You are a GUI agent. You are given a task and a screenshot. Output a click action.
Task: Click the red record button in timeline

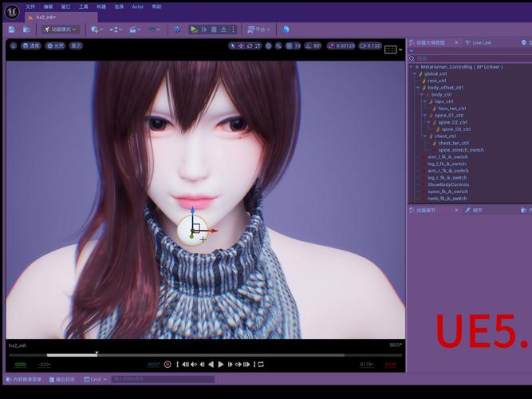[x=167, y=364]
